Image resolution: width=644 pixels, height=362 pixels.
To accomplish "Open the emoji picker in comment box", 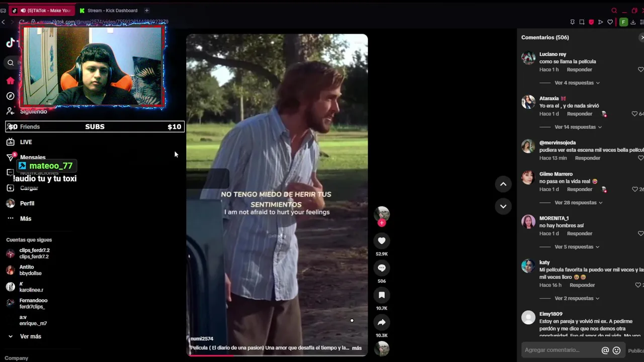I will 616,350.
